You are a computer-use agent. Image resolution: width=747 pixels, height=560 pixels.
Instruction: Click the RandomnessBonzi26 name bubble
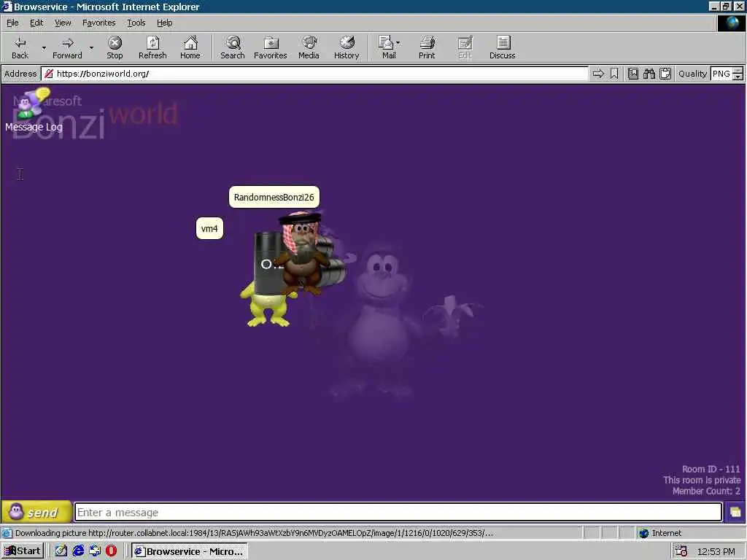(274, 197)
